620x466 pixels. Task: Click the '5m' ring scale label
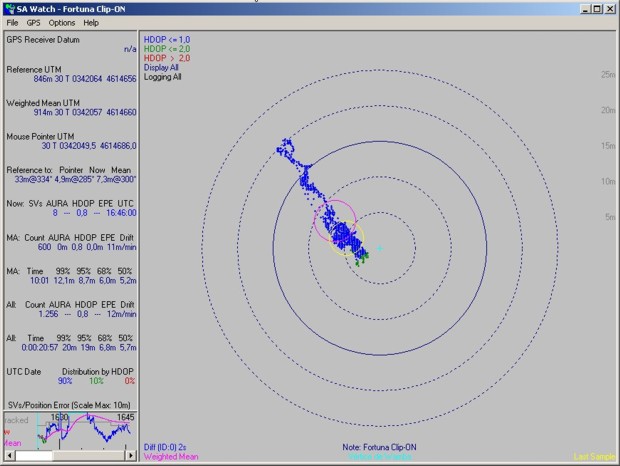(x=610, y=217)
